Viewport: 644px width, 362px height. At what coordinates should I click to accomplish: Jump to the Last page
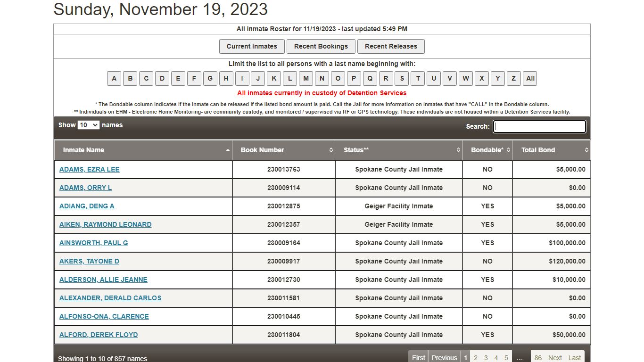(x=574, y=358)
